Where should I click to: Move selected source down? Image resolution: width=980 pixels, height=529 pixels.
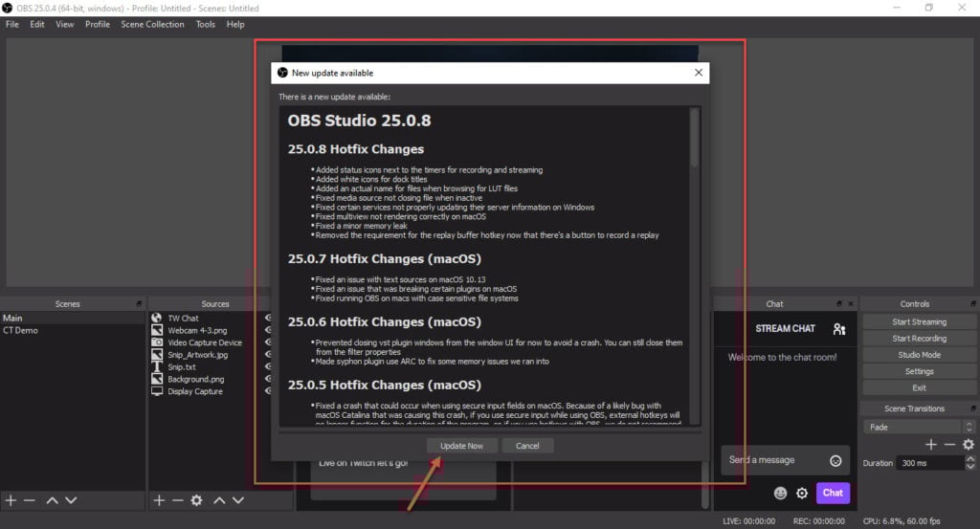[238, 500]
